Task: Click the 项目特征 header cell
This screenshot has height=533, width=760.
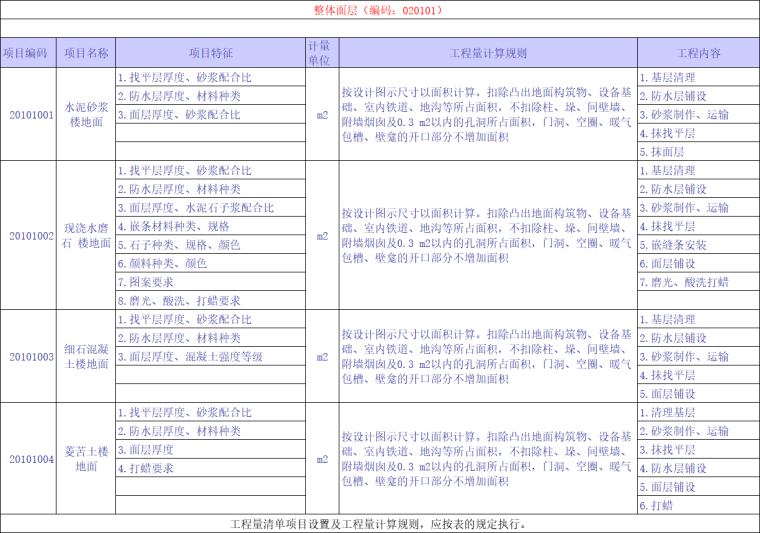Action: [x=210, y=53]
